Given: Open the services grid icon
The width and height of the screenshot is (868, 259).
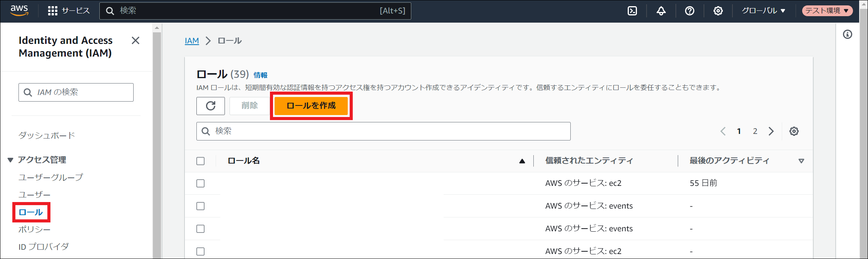Looking at the screenshot, I should point(52,11).
